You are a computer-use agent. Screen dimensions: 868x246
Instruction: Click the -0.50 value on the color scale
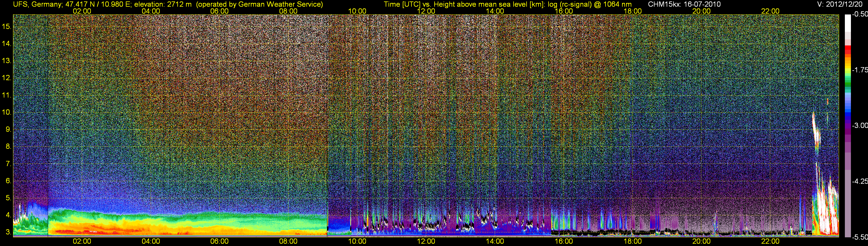860,14
